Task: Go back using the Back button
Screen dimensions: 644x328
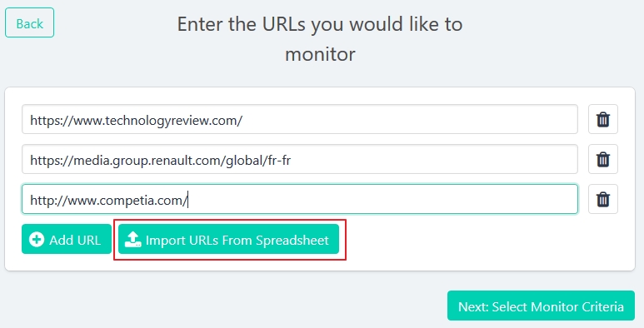Action: (29, 22)
